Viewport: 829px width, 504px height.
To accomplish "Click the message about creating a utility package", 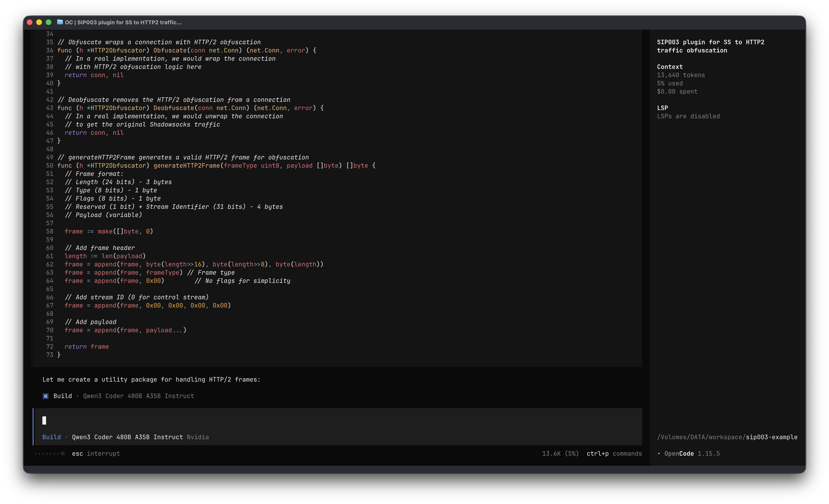I will point(151,380).
